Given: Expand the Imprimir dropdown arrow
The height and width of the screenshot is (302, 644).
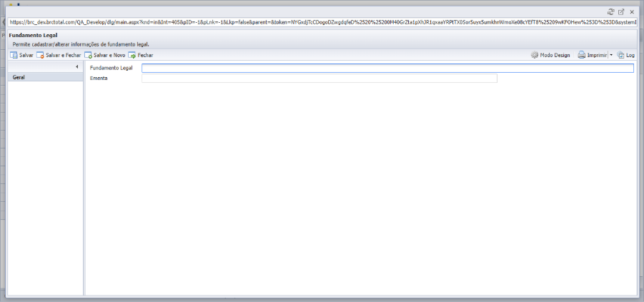Looking at the screenshot, I should click(610, 55).
